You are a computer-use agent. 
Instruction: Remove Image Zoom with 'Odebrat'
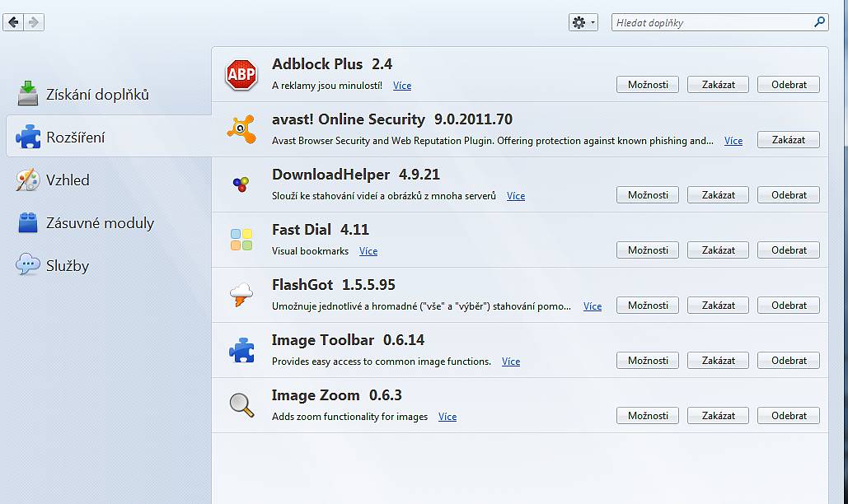789,415
